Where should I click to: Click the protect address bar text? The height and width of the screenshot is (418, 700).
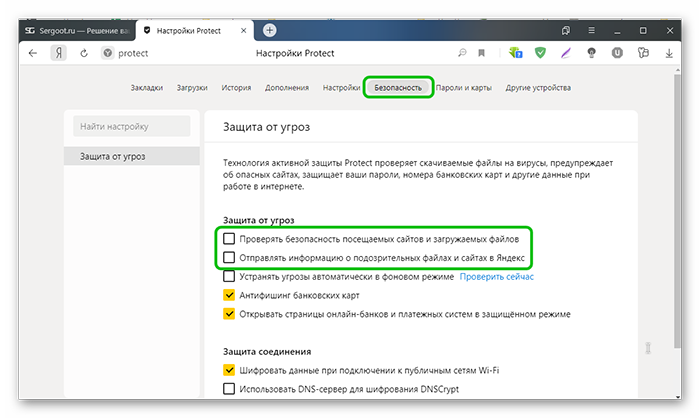click(133, 53)
